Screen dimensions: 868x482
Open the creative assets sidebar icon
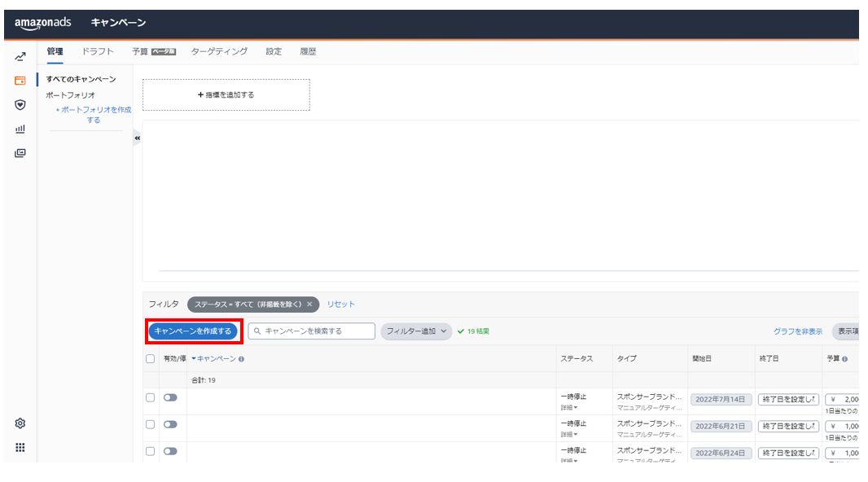(20, 153)
